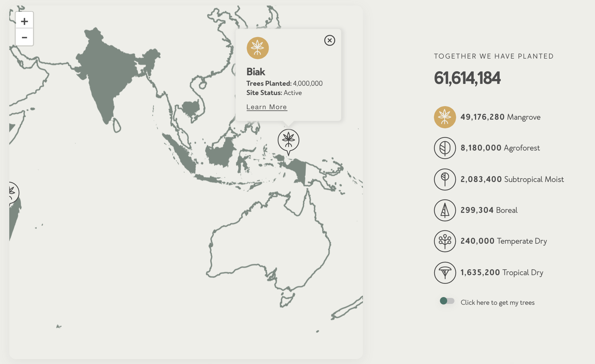Screen dimensions: 595x364
Task: Click the Biak title in the popup
Action: coord(256,72)
